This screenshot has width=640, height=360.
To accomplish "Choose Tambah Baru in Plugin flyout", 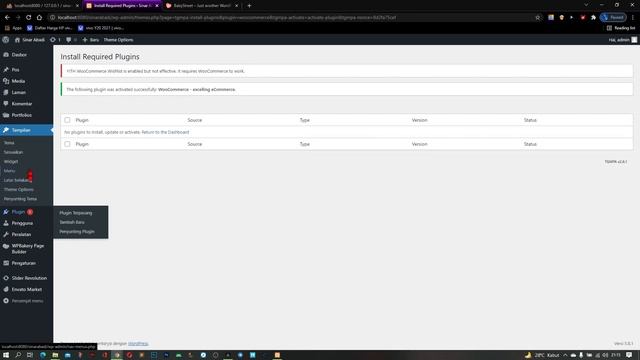I will pyautogui.click(x=72, y=222).
